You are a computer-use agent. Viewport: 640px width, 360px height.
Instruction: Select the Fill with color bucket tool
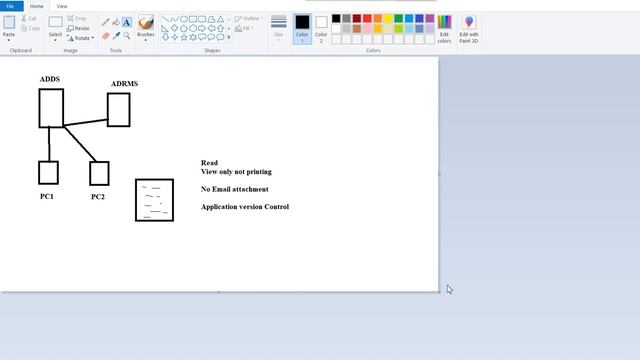tap(116, 22)
